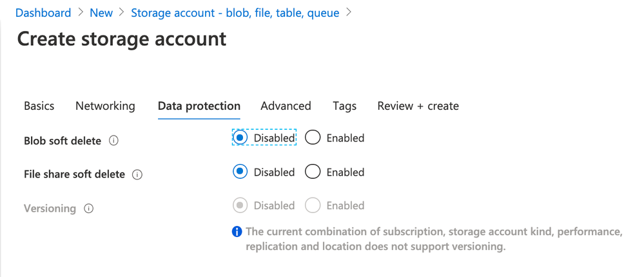This screenshot has width=644, height=277.
Task: Select the Data protection tab
Action: (x=199, y=106)
